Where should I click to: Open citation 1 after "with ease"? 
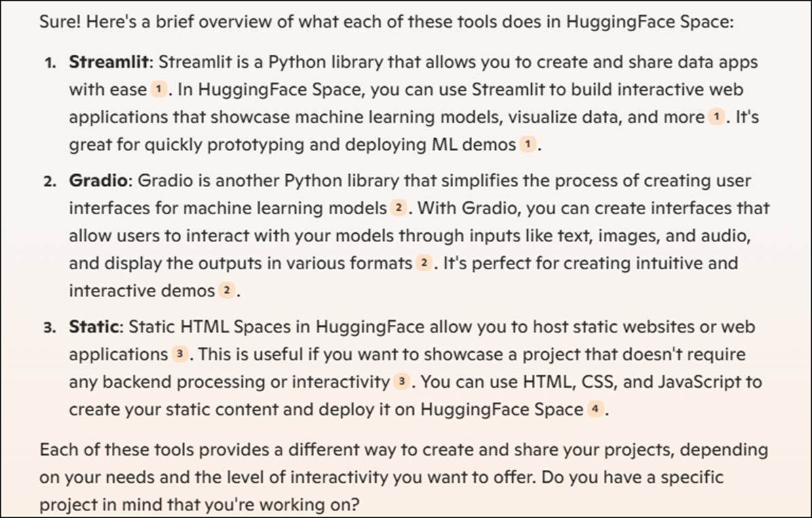(x=159, y=89)
